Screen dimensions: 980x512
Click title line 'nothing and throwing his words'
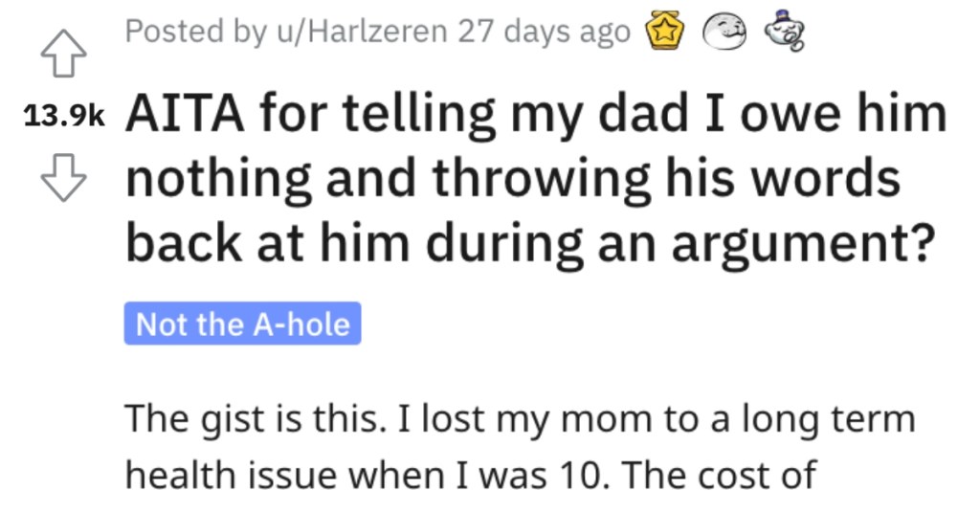(x=513, y=179)
